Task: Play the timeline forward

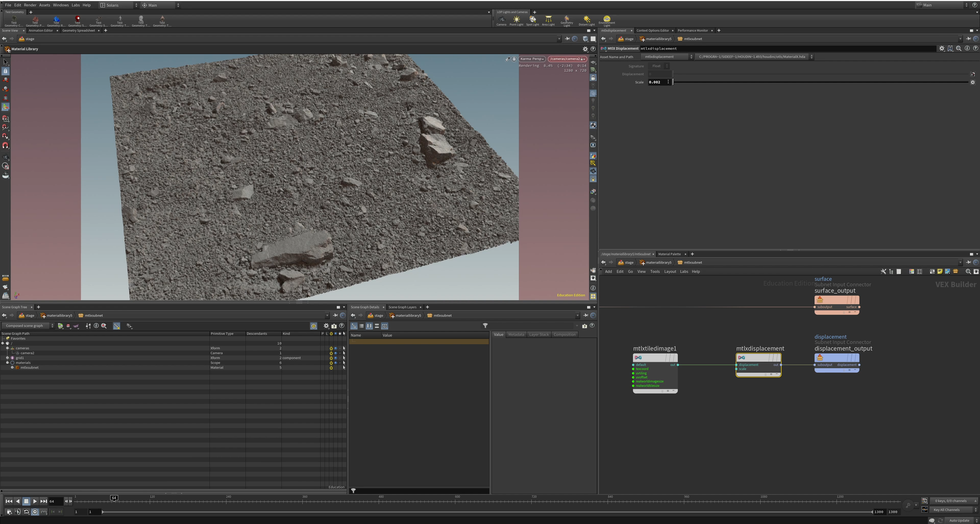Action: click(35, 501)
